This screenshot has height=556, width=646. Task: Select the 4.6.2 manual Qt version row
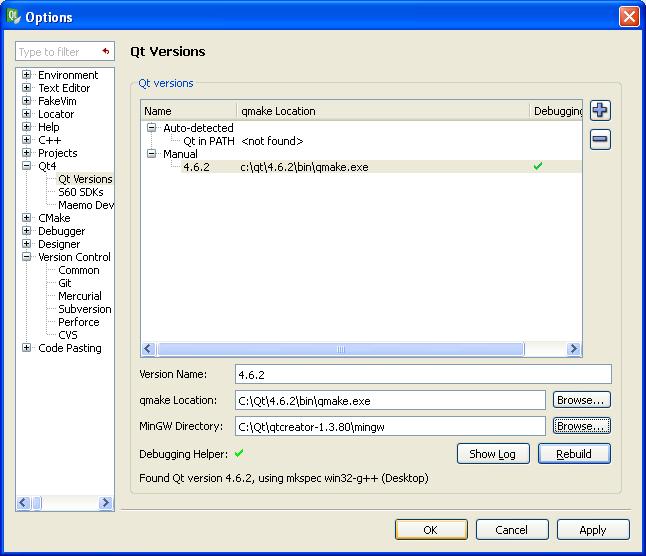click(x=196, y=167)
